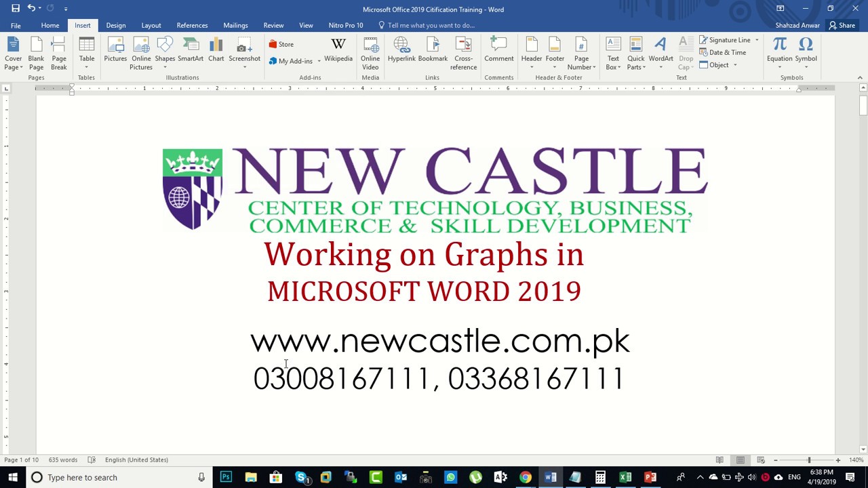Viewport: 868px width, 488px height.
Task: Open the Mailings tab
Action: pyautogui.click(x=235, y=26)
